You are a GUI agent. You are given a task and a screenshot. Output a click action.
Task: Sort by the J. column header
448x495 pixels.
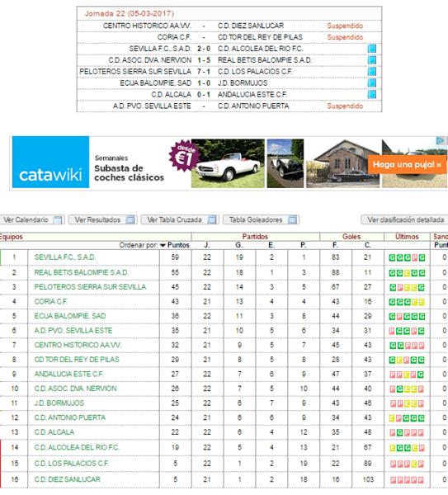pyautogui.click(x=207, y=245)
